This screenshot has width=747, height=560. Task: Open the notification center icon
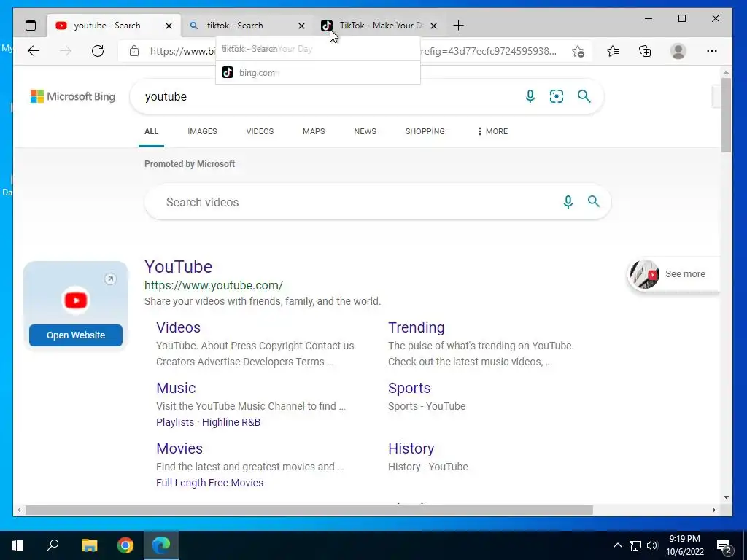pos(724,547)
